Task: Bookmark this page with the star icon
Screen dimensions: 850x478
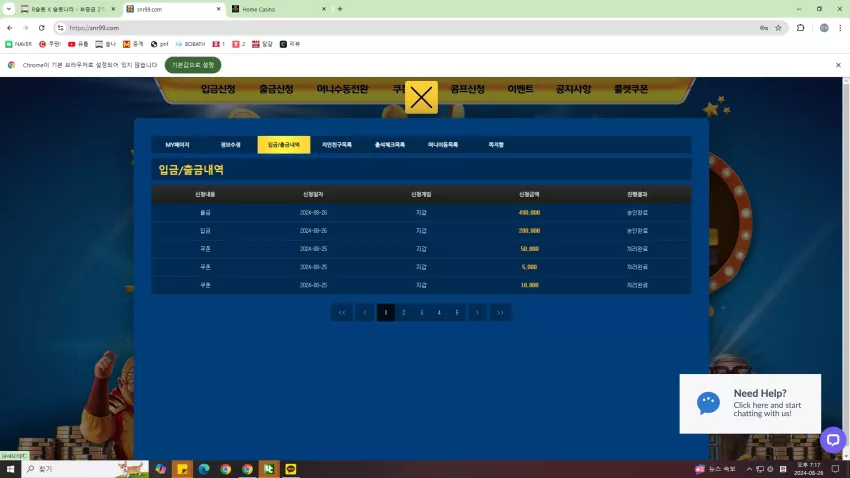Action: point(778,28)
